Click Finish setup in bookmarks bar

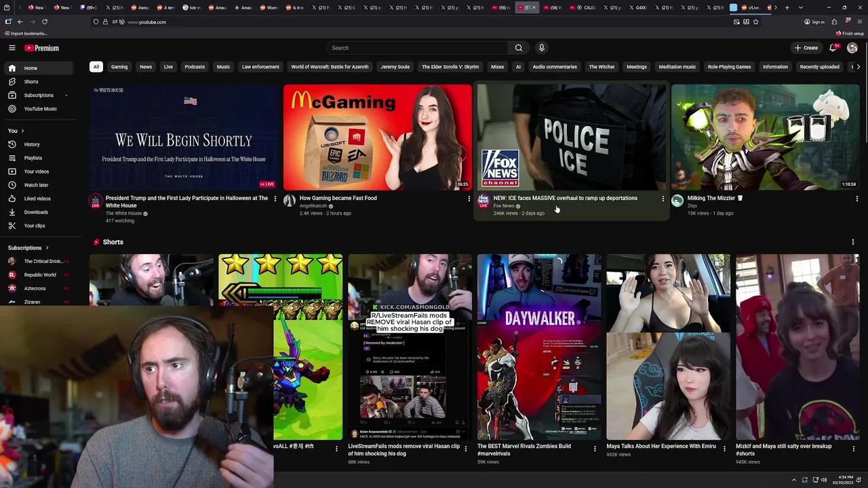click(850, 33)
